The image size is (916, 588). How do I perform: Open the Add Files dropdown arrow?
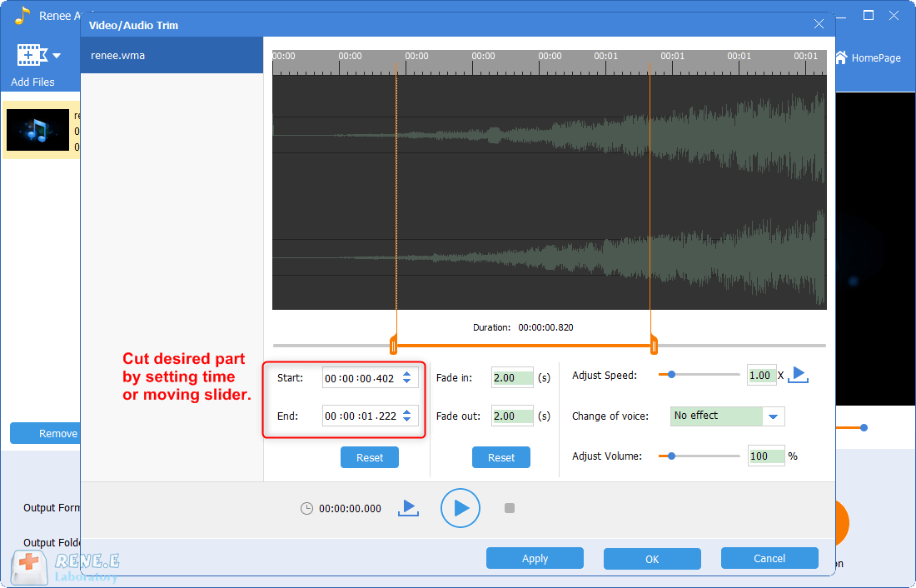pyautogui.click(x=57, y=56)
